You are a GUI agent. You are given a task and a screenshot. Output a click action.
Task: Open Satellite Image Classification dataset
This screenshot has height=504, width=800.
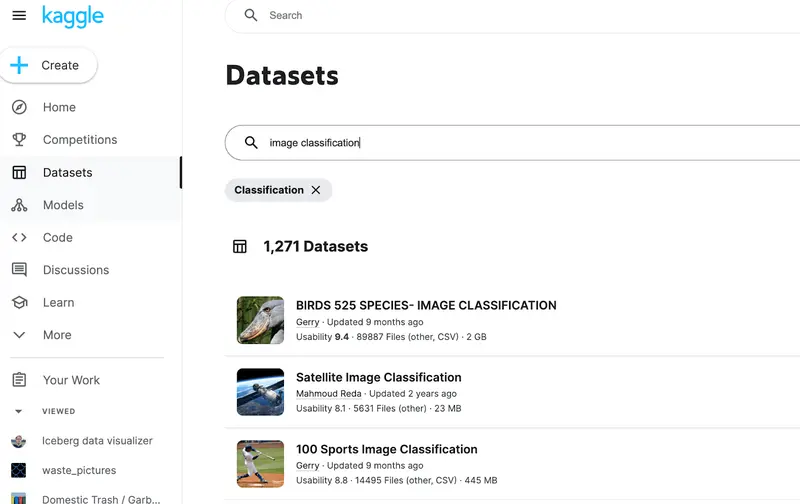[x=379, y=377]
